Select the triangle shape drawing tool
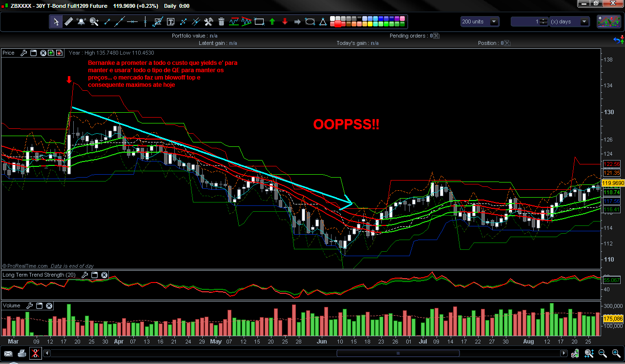The width and height of the screenshot is (625, 364). (323, 21)
